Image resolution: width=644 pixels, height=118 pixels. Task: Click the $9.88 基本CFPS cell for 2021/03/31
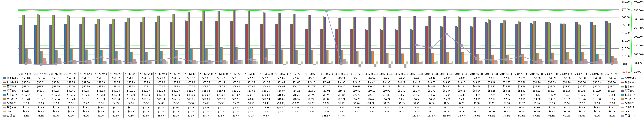pyautogui.click(x=612, y=95)
